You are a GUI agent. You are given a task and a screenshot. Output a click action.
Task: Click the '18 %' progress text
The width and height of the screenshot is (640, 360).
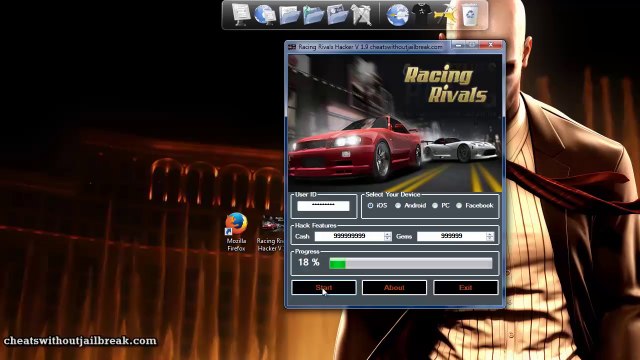(309, 262)
